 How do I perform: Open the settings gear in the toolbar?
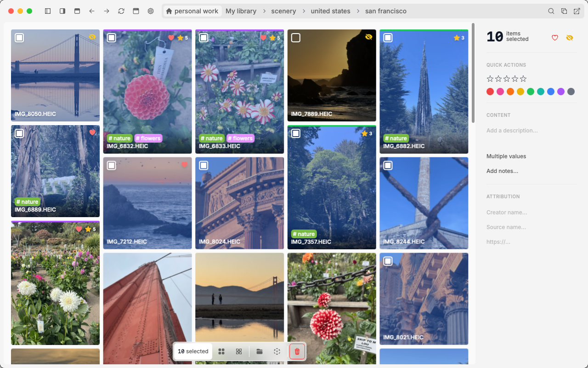pyautogui.click(x=150, y=11)
